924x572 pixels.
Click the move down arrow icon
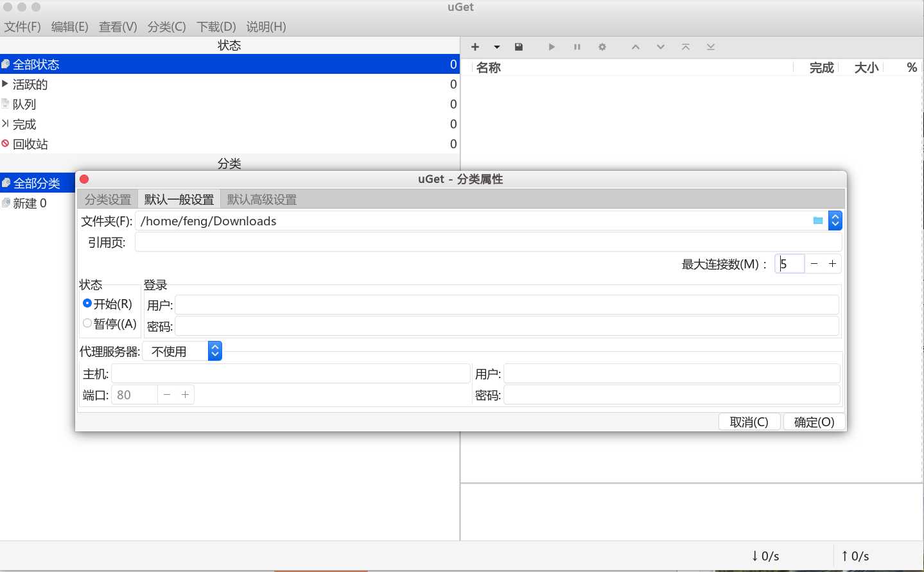tap(661, 47)
